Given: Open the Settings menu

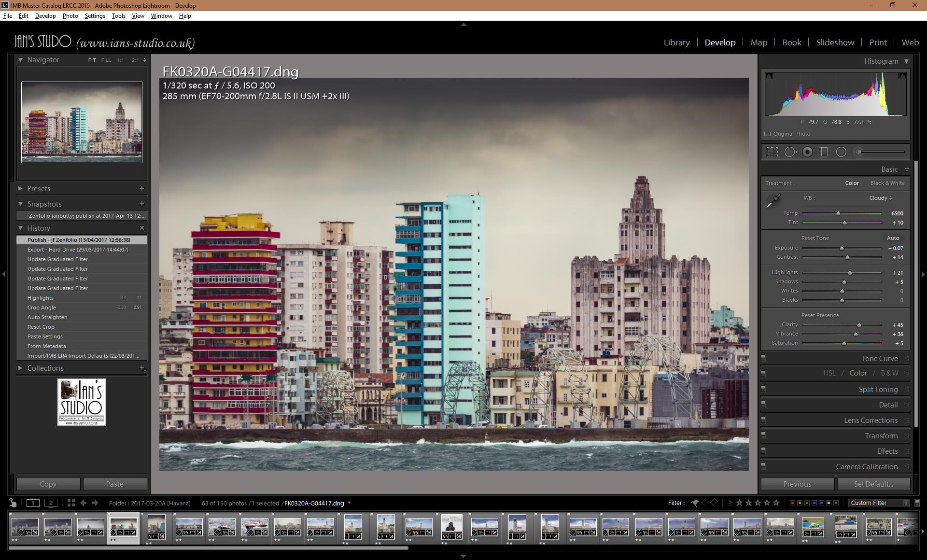Looking at the screenshot, I should [x=95, y=16].
